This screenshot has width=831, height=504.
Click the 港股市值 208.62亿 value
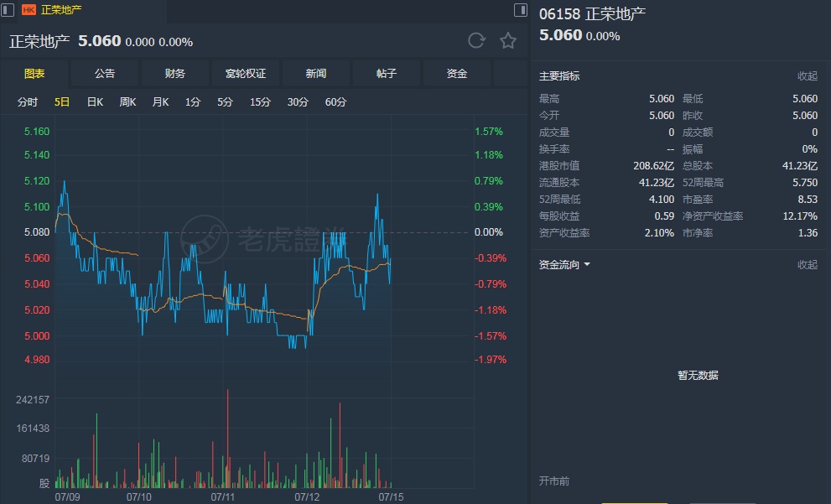pyautogui.click(x=653, y=166)
